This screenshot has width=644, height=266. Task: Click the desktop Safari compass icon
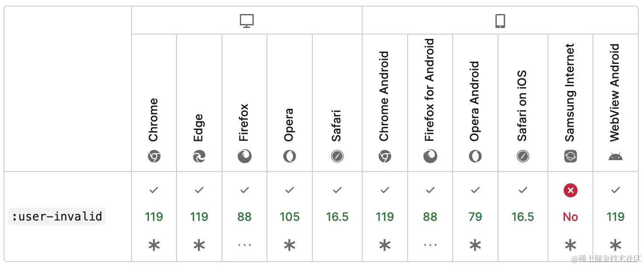point(337,156)
